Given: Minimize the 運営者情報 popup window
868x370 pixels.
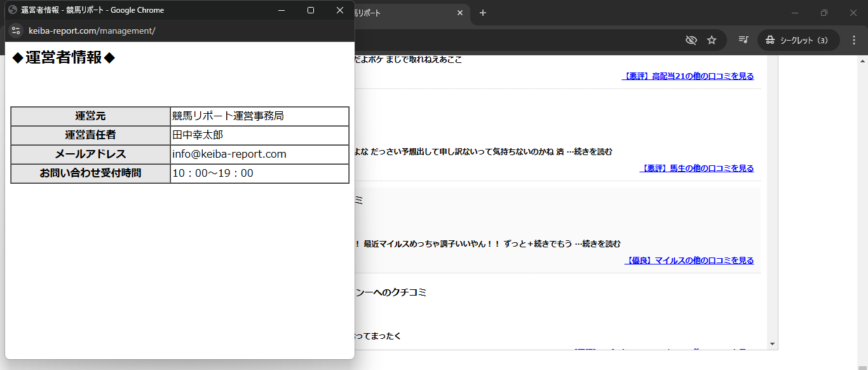Looking at the screenshot, I should tap(281, 10).
